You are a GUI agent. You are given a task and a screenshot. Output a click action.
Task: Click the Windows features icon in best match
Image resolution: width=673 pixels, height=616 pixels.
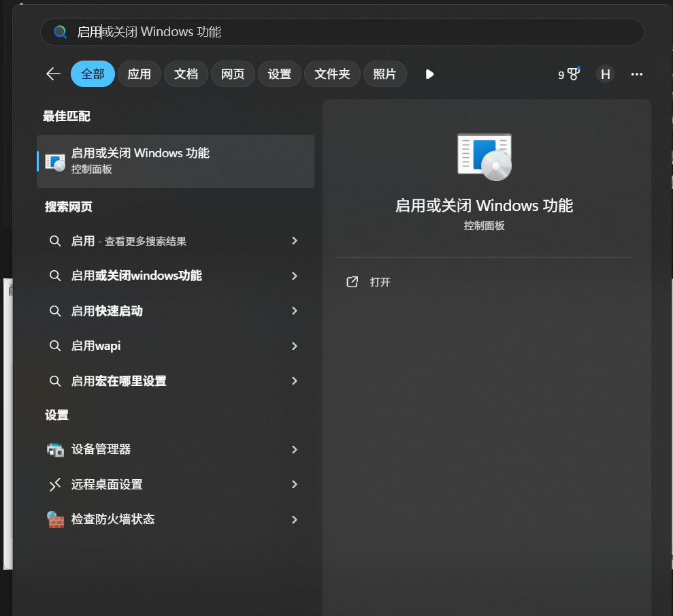click(x=55, y=162)
